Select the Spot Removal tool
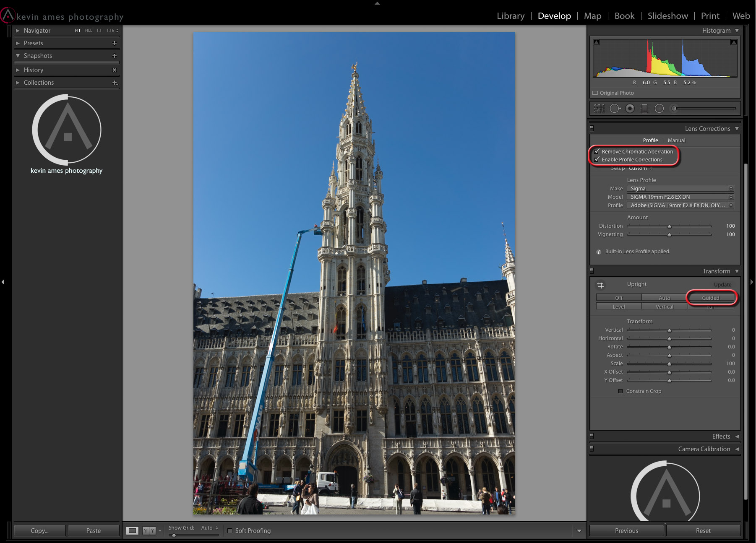The height and width of the screenshot is (543, 756). [x=615, y=109]
